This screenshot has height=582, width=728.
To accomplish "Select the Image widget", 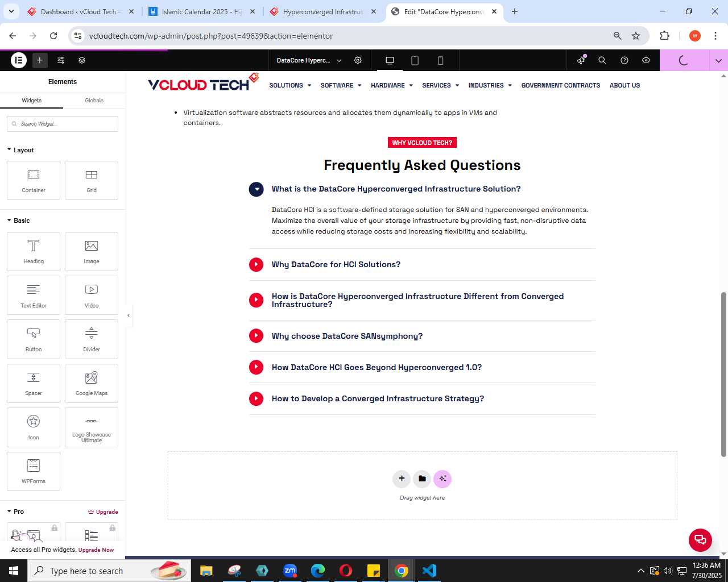I will tap(92, 252).
